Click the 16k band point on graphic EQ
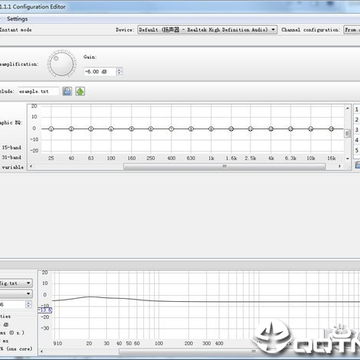Image resolution: width=360 pixels, height=360 pixels. (x=331, y=129)
